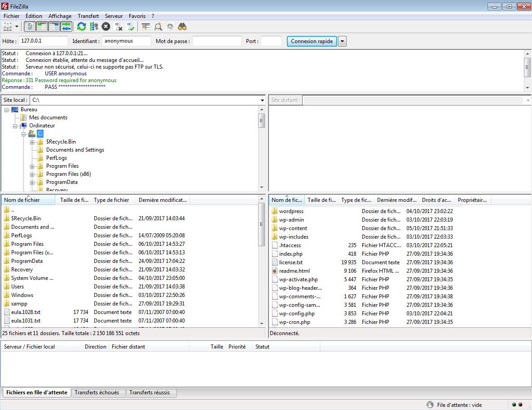Toggle message log display
Viewport: 532px width, 410px height.
[30, 26]
